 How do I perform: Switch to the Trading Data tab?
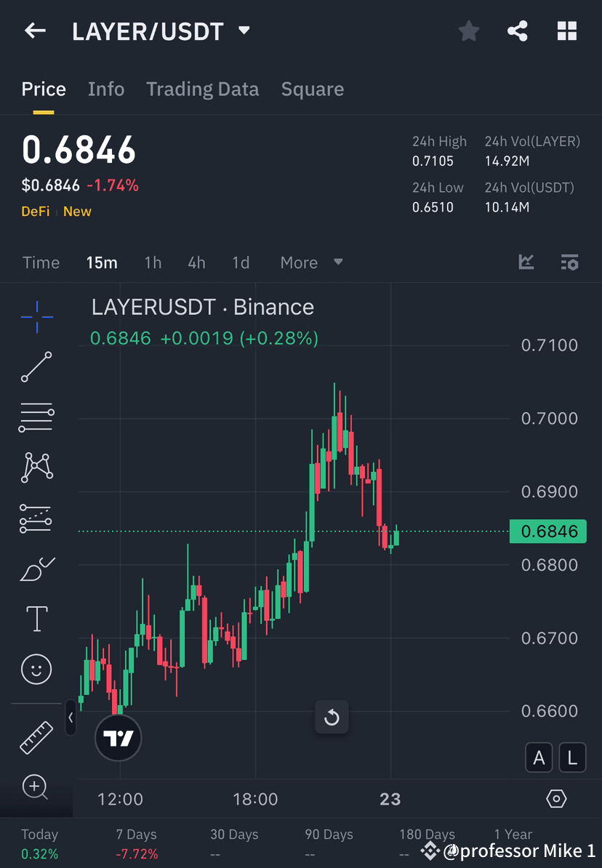(203, 89)
